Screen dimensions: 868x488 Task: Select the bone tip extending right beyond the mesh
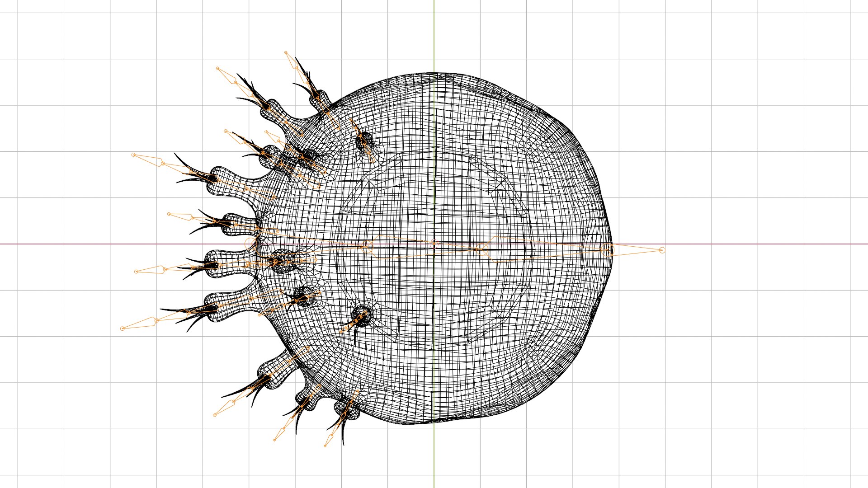[662, 250]
